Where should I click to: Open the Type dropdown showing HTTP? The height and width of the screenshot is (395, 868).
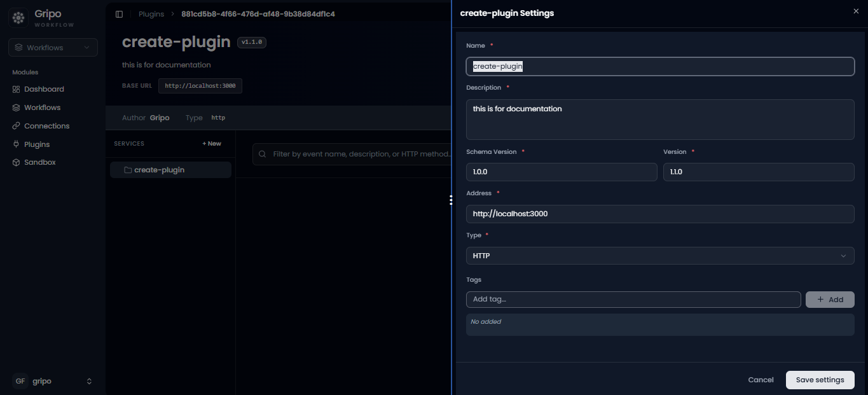(x=660, y=256)
